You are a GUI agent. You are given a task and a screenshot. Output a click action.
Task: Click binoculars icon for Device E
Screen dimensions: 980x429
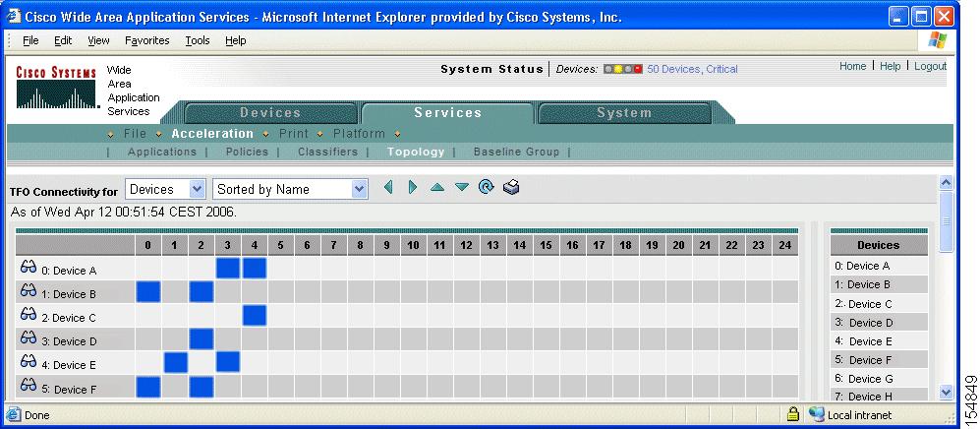click(29, 361)
